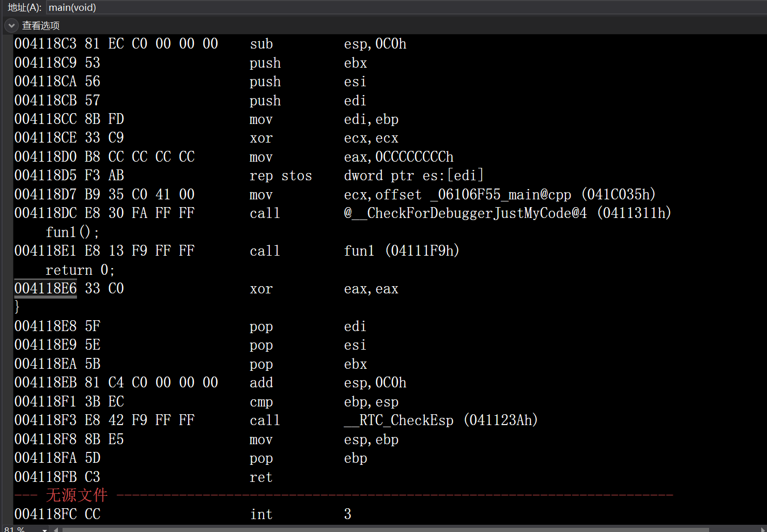Screen dimensions: 767x532
Task: Select the ret line at 004118FB
Action: [x=144, y=477]
